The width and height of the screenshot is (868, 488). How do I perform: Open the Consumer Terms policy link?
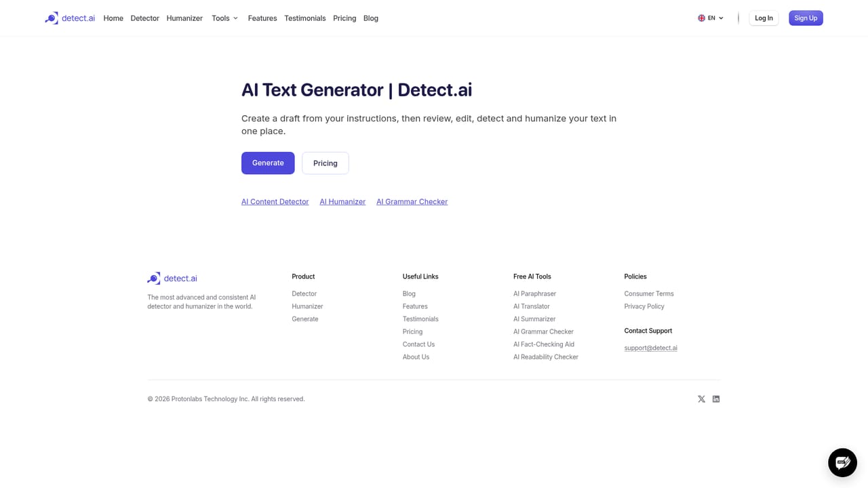(649, 294)
